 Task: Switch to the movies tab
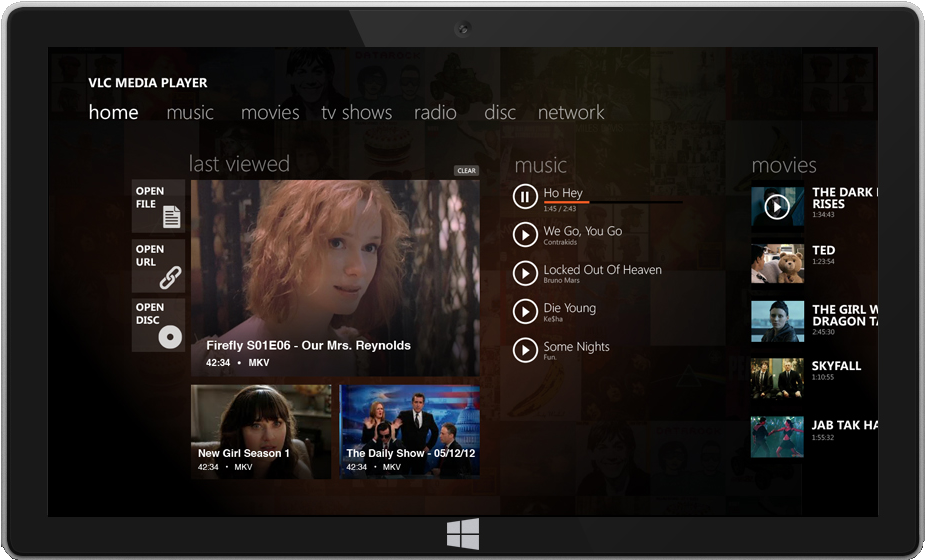click(x=270, y=112)
